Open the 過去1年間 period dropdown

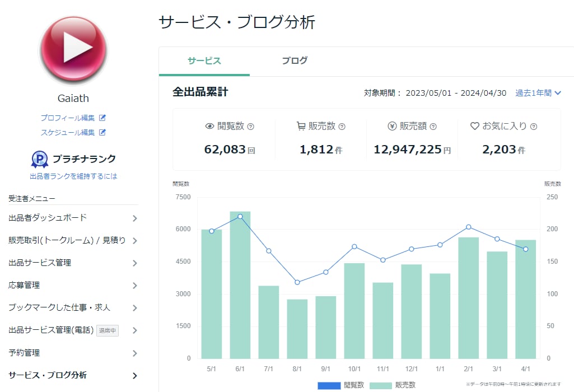538,93
